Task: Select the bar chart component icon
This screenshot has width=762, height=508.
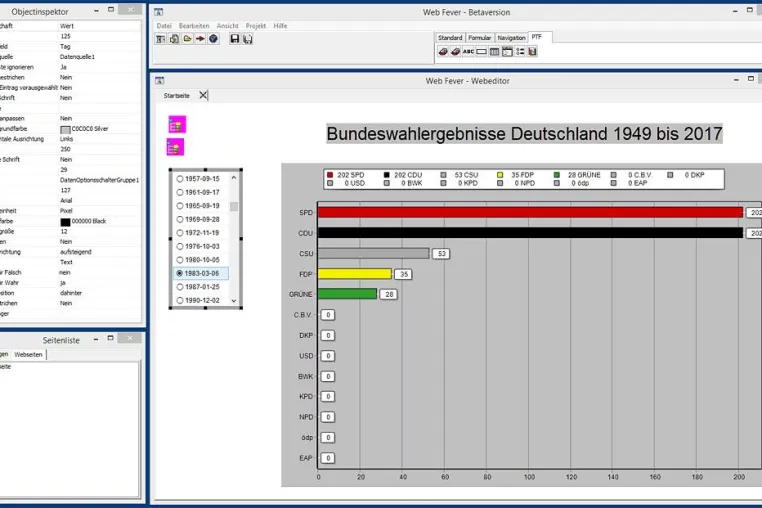Action: click(533, 52)
